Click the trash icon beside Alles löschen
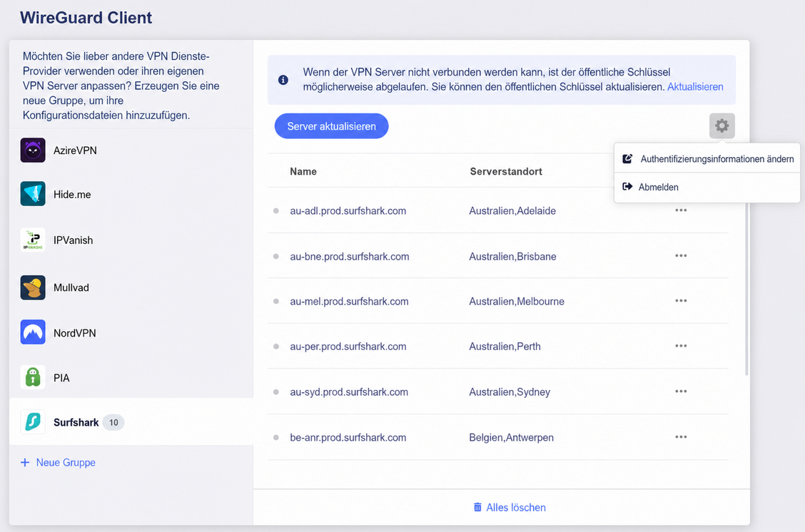The width and height of the screenshot is (805, 532). click(x=477, y=507)
